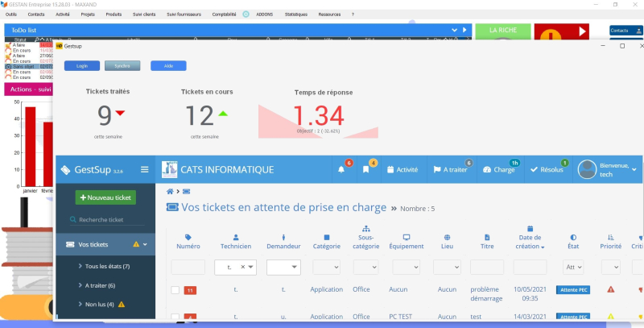Screen dimensions: 644x328
Task: Click the person icon above Technicien
Action: tap(236, 237)
